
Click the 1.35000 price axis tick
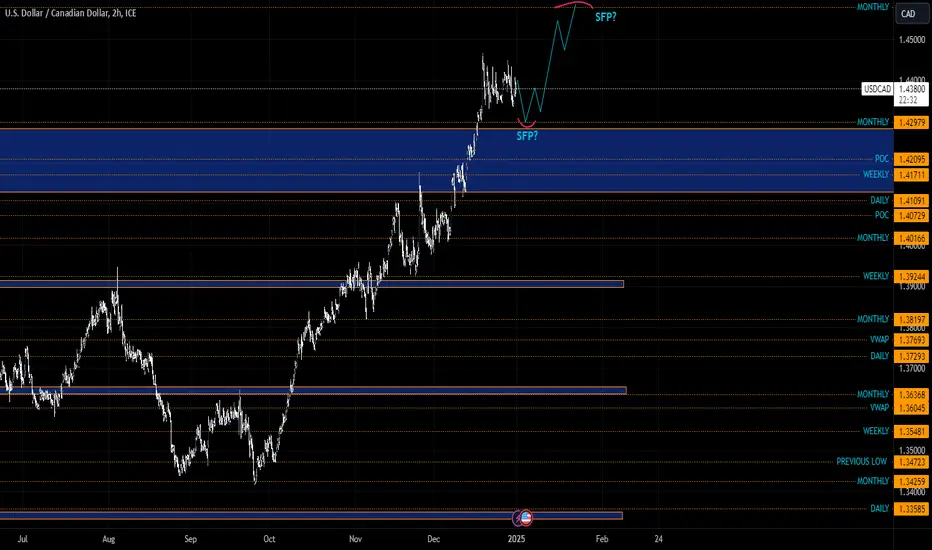pyautogui.click(x=912, y=450)
